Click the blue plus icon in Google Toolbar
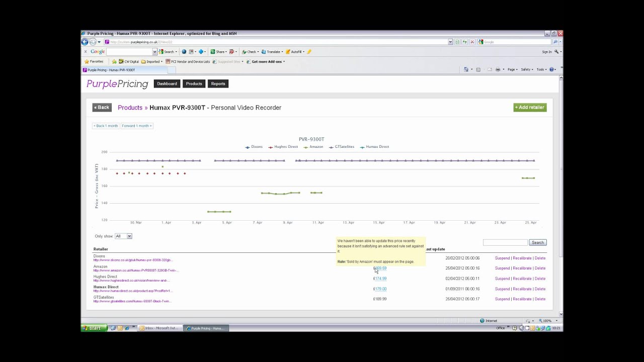 coord(201,52)
